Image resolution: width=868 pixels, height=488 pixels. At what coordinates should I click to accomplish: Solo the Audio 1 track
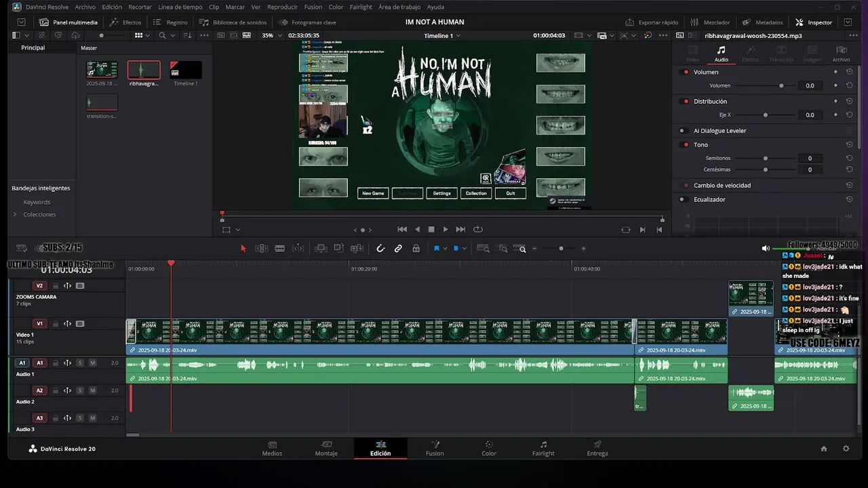(x=79, y=363)
